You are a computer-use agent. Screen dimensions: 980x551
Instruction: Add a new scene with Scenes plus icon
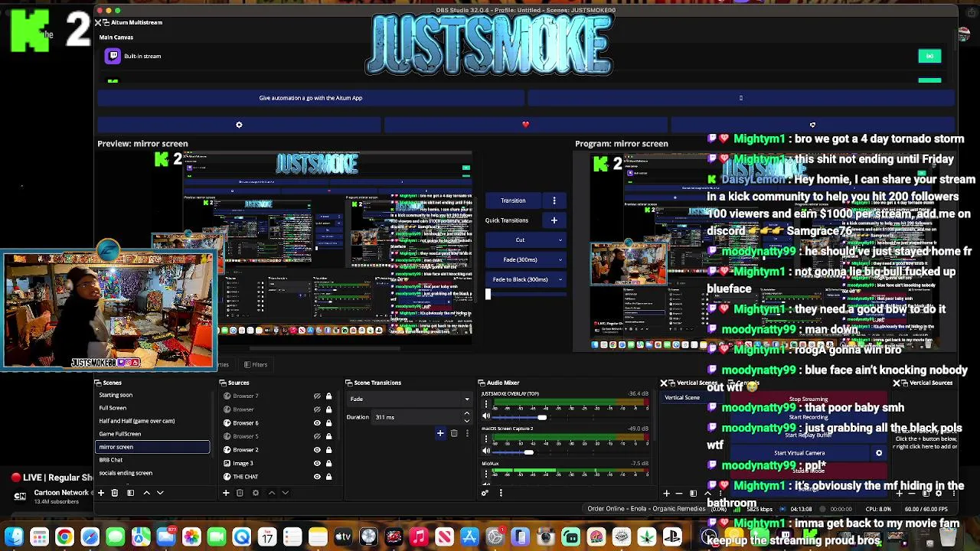point(100,493)
